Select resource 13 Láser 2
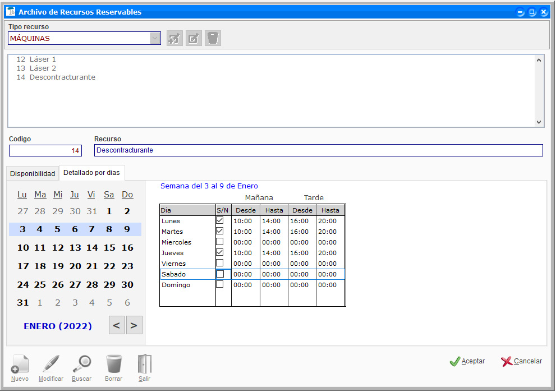The height and width of the screenshot is (392, 556). (x=36, y=68)
